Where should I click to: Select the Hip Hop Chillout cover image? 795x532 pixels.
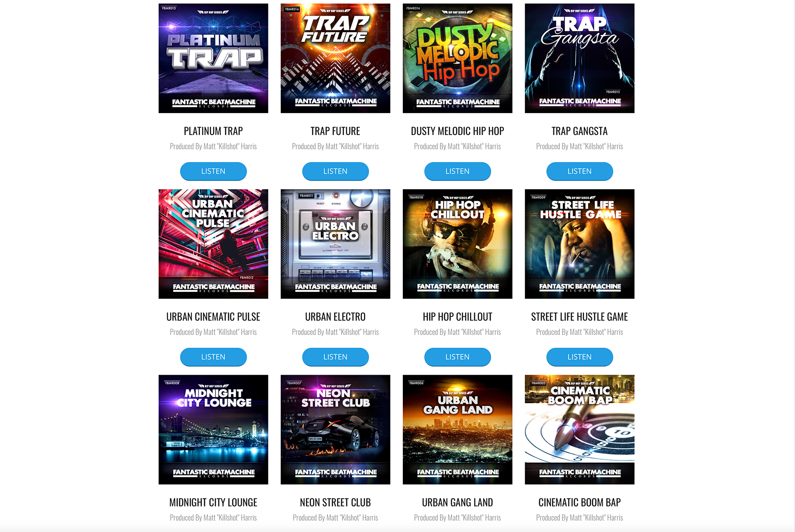tap(458, 244)
